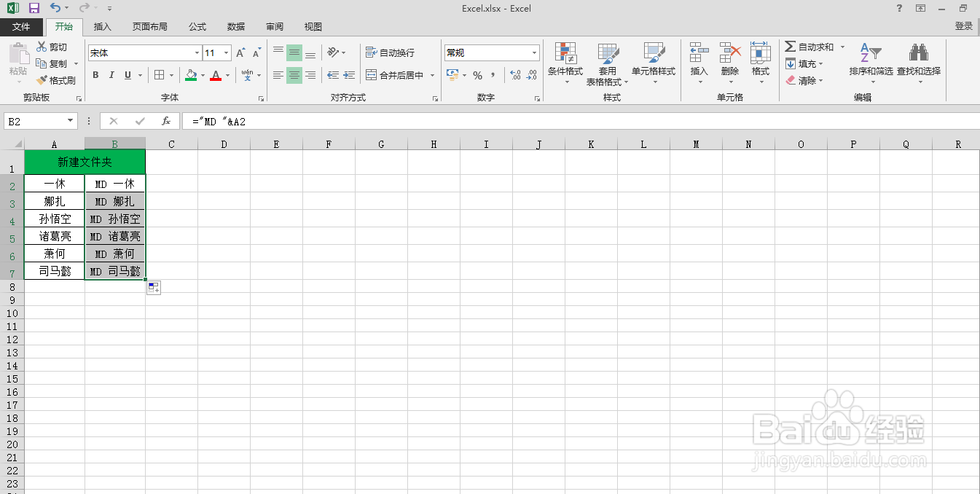Expand Merge & Center (合并后居中) options arrow
This screenshot has width=980, height=494.
pyautogui.click(x=432, y=75)
